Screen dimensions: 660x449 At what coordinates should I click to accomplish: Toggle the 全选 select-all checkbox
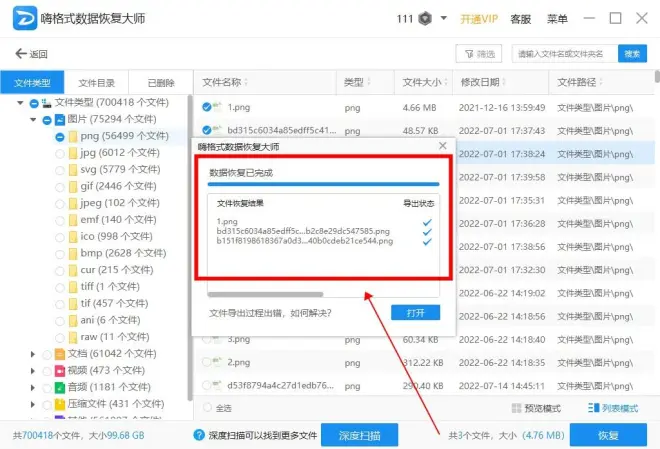coord(207,407)
